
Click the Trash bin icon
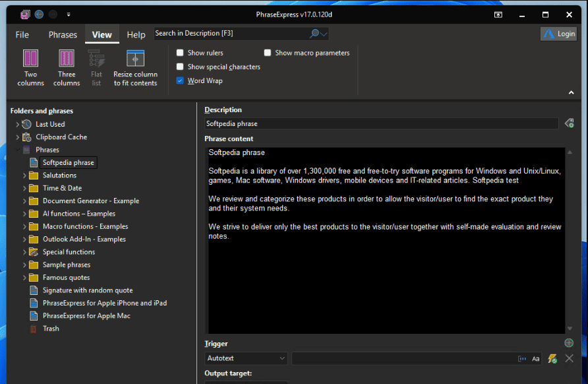pos(34,329)
